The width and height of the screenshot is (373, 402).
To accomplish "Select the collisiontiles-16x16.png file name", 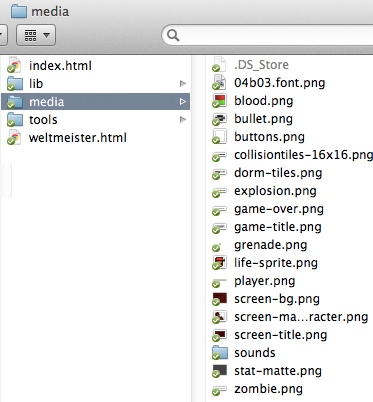I will (303, 155).
